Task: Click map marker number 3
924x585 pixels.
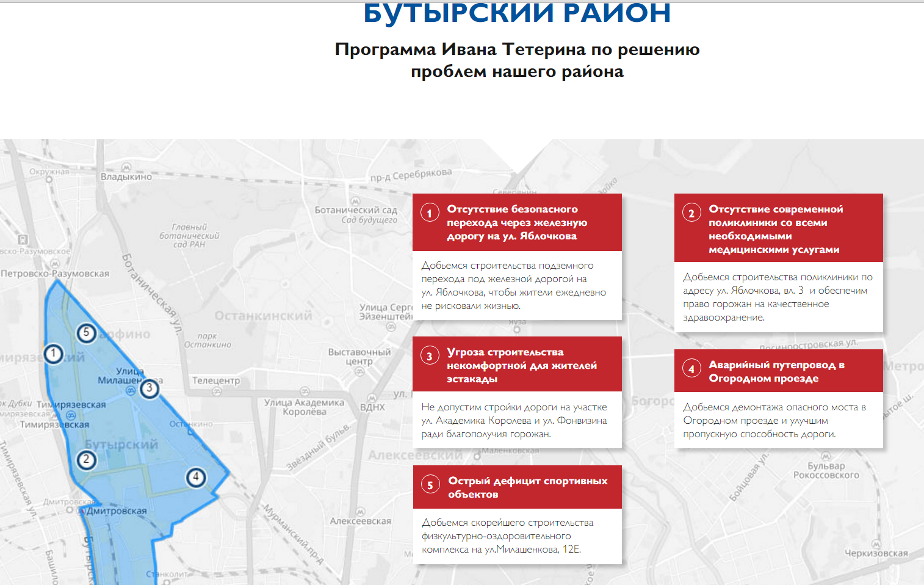Action: pyautogui.click(x=149, y=388)
